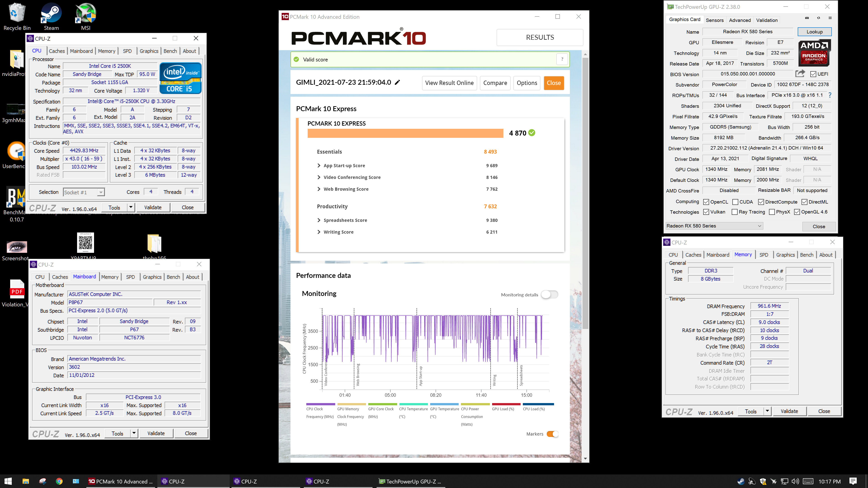Open Bench tab in the Mainboard CPU-Z window
Image resolution: width=868 pixels, height=488 pixels.
[173, 277]
